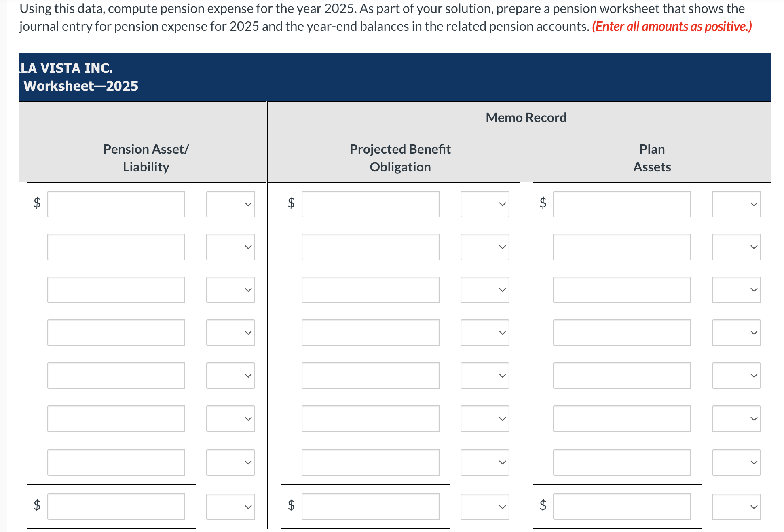Open the bottom Pension Asset/Liability total dropdown
Image resolution: width=784 pixels, height=532 pixels.
click(x=230, y=506)
